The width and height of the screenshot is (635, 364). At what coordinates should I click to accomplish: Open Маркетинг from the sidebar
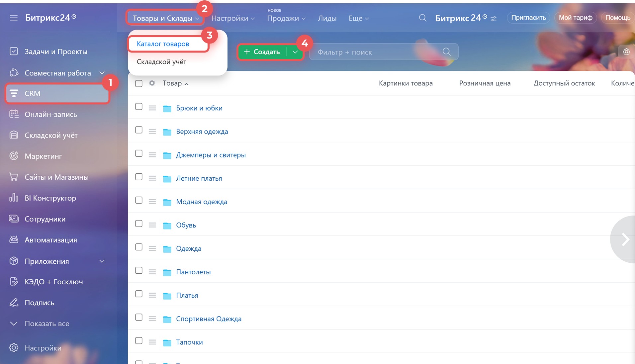(43, 156)
